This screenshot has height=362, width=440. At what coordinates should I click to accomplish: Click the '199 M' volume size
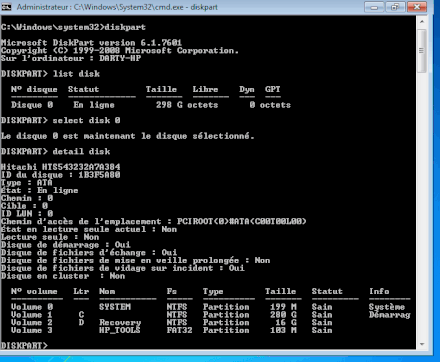pyautogui.click(x=283, y=307)
